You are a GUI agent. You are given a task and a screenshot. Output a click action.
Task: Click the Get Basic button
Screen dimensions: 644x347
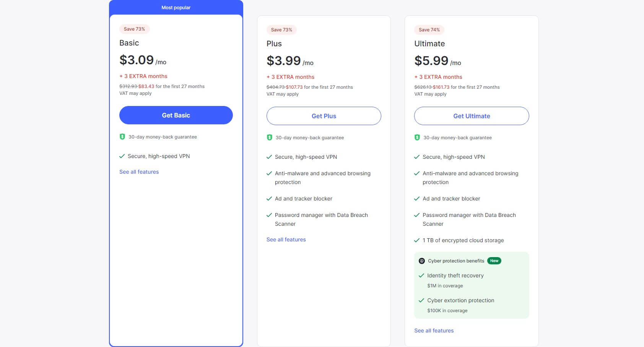point(176,115)
